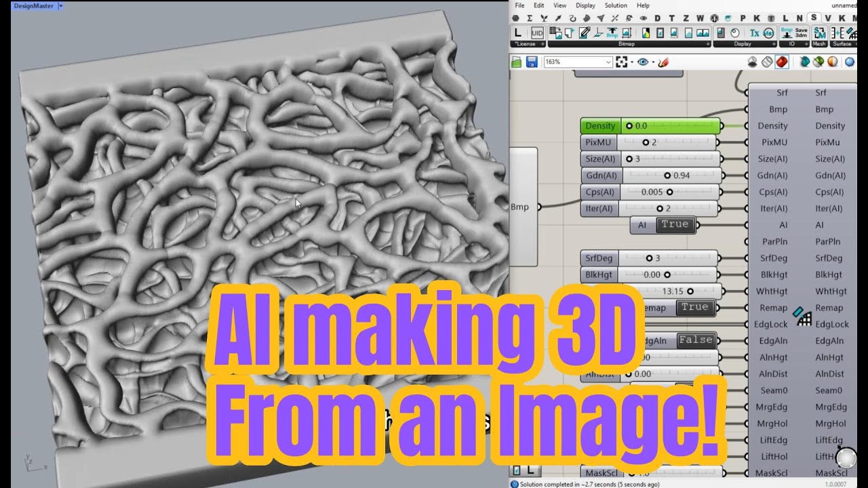
Task: Expand the IO panel plus button
Action: click(806, 44)
